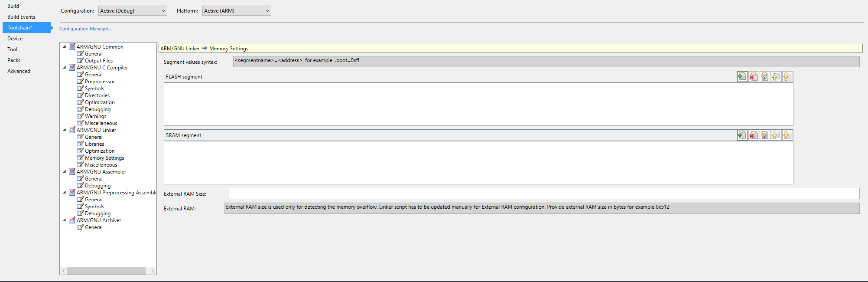Viewport: 868px width, 282px height.
Task: Collapse the ARM/GNU Assembler tree node
Action: 65,172
